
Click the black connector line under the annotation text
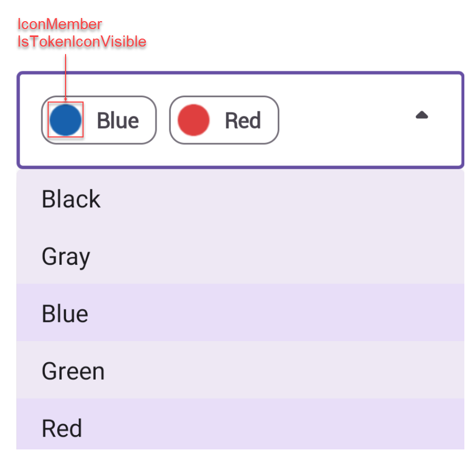pyautogui.click(x=65, y=62)
